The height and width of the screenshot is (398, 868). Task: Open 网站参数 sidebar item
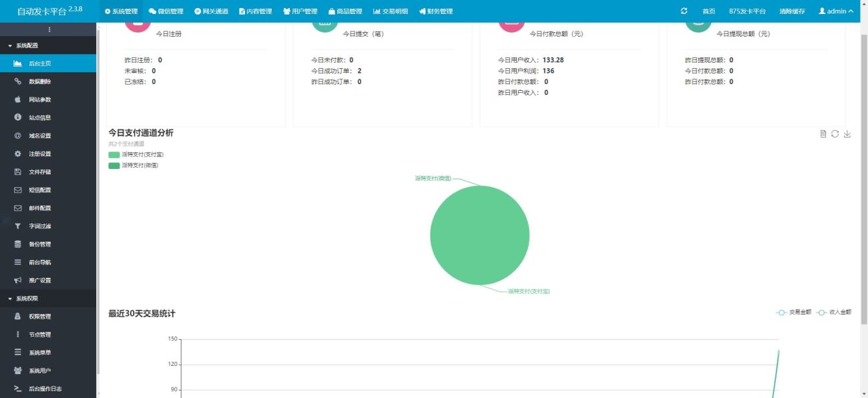[x=39, y=99]
